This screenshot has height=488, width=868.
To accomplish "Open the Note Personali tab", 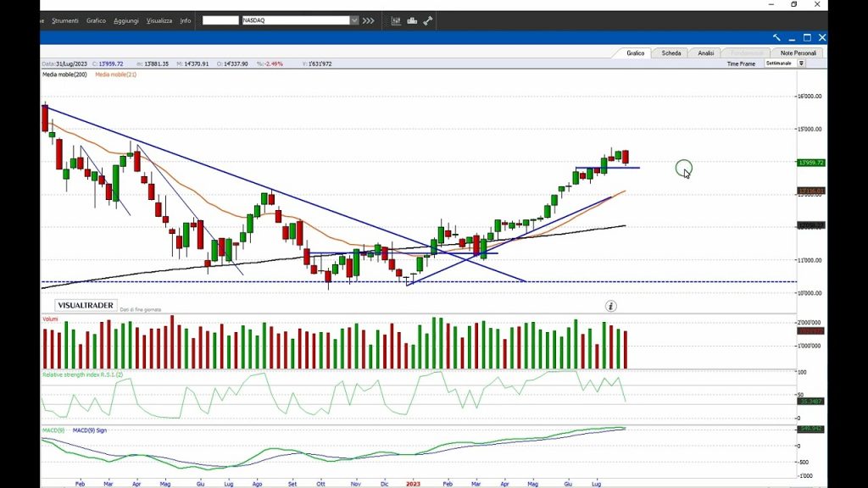I will pos(798,53).
